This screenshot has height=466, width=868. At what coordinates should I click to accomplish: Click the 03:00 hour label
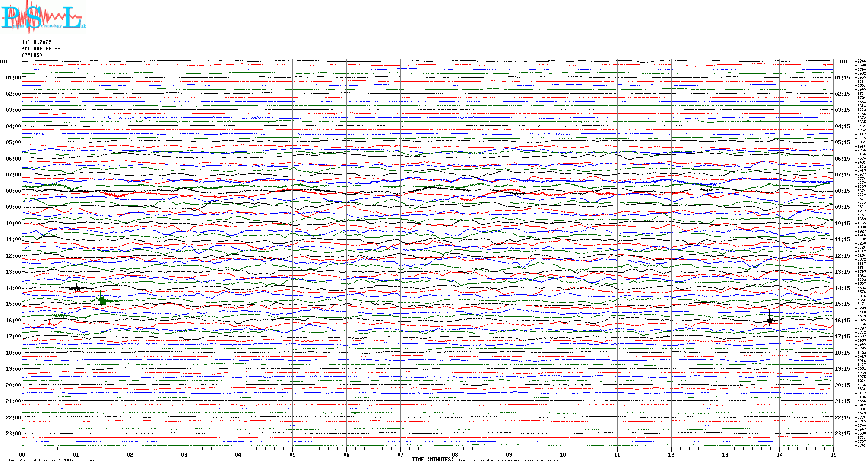(13, 110)
